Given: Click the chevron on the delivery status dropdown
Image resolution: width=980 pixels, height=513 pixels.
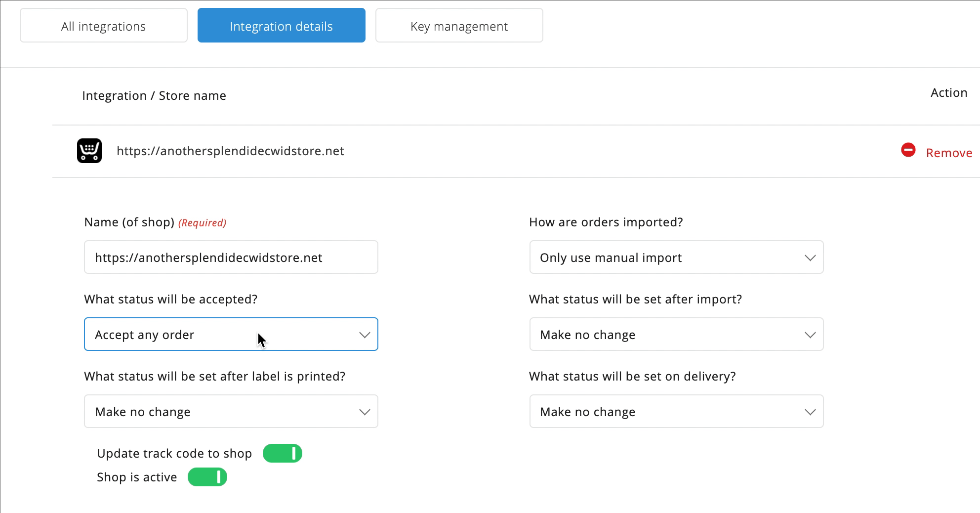Looking at the screenshot, I should [810, 411].
